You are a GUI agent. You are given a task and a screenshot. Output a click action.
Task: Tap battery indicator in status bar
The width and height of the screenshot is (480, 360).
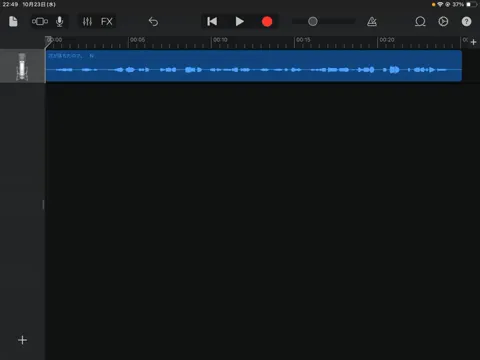[x=472, y=4]
